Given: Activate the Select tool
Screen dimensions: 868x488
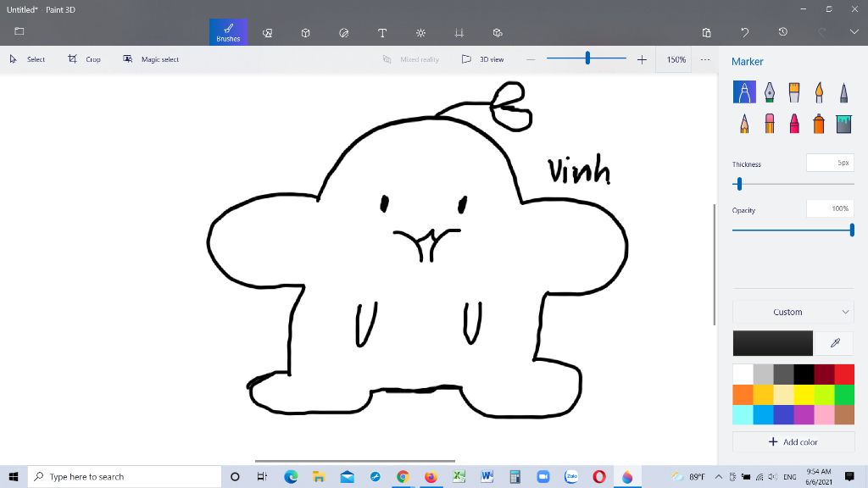Looking at the screenshot, I should (27, 59).
